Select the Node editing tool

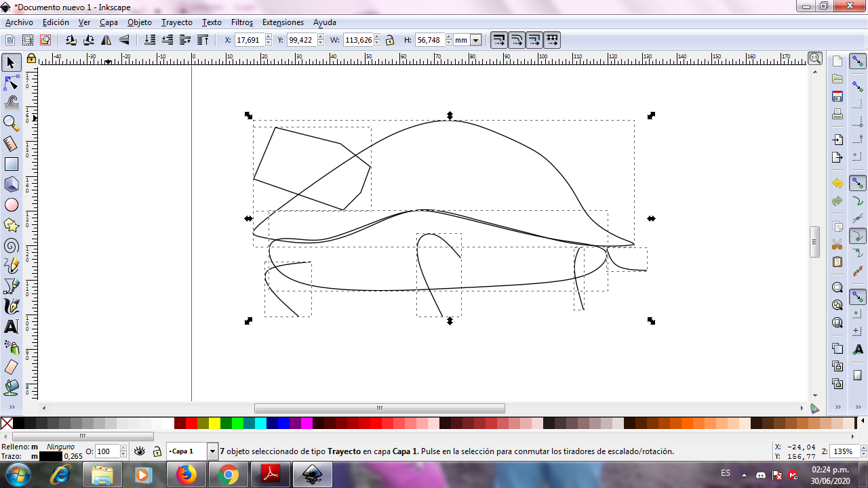pyautogui.click(x=11, y=83)
